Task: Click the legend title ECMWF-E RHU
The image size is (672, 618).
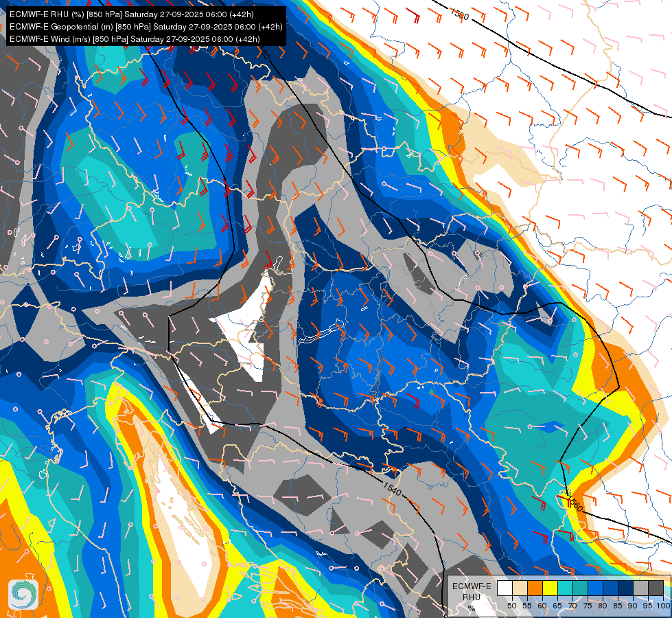Action: pyautogui.click(x=472, y=591)
